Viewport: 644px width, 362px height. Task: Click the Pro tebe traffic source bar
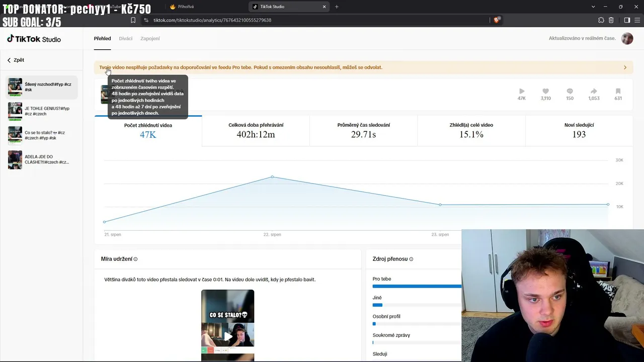coord(417,286)
